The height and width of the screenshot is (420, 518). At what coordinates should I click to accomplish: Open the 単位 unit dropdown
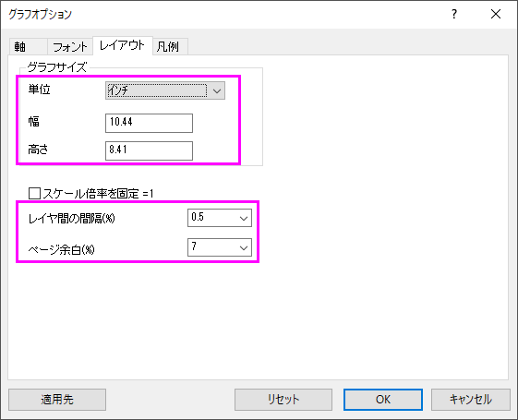point(165,90)
